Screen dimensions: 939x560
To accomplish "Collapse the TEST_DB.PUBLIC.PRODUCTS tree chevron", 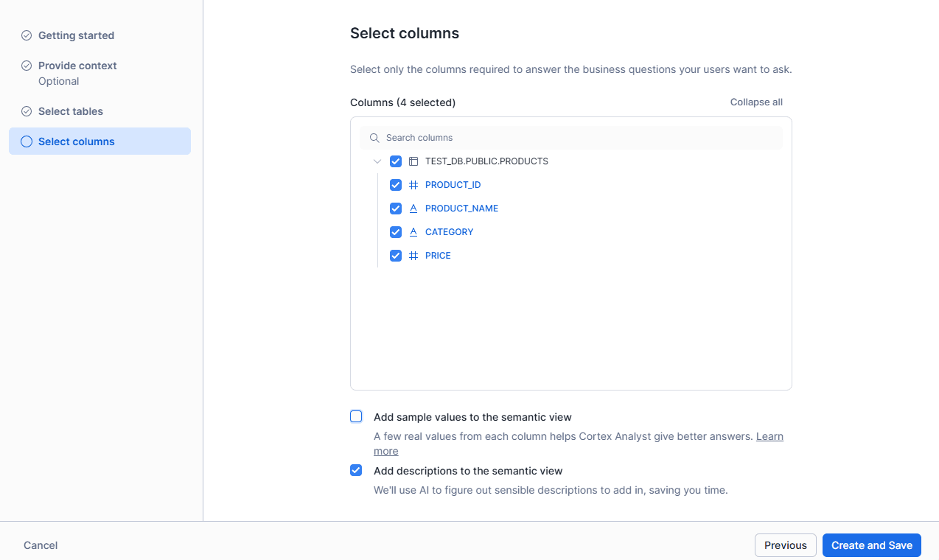I will (377, 161).
